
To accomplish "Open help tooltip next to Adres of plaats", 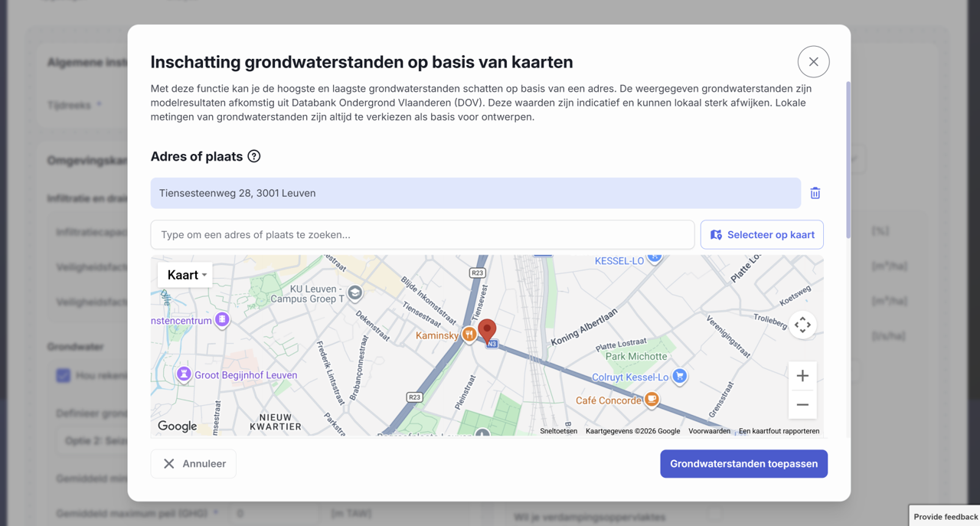I will point(254,156).
